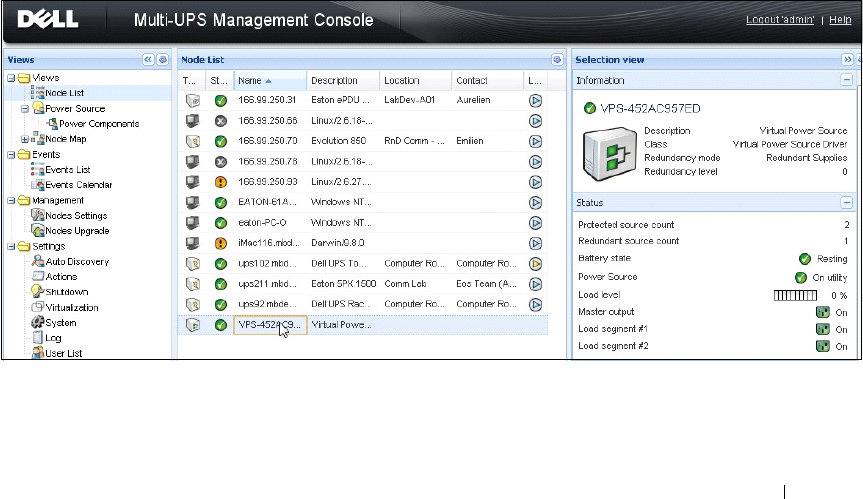This screenshot has height=499, width=863.
Task: Click the Views panel gear settings icon
Action: pos(162,60)
